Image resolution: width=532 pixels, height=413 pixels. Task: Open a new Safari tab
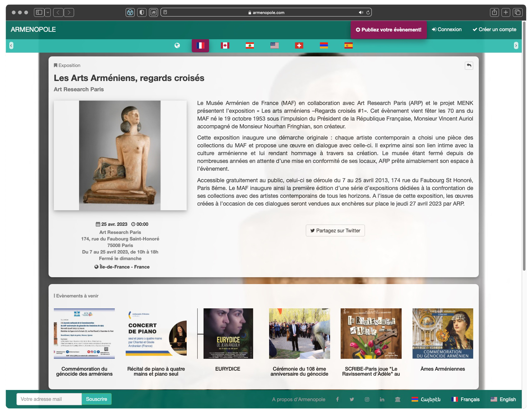click(506, 12)
